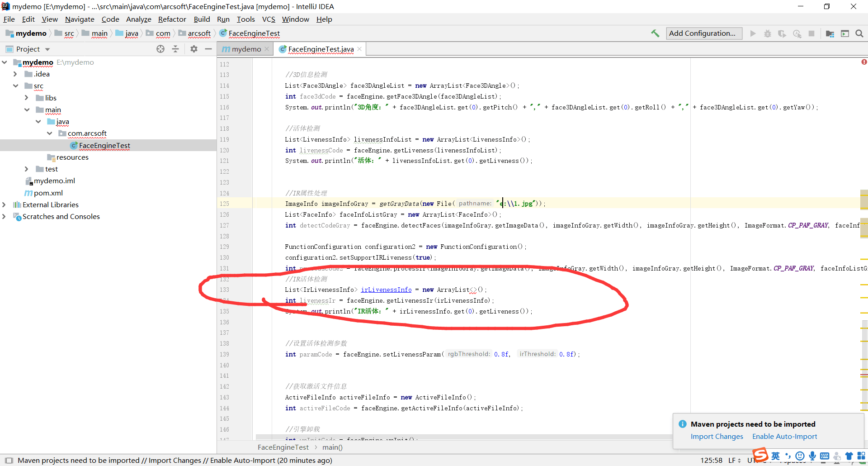Open the Refactor menu
868x466 pixels.
pos(172,19)
